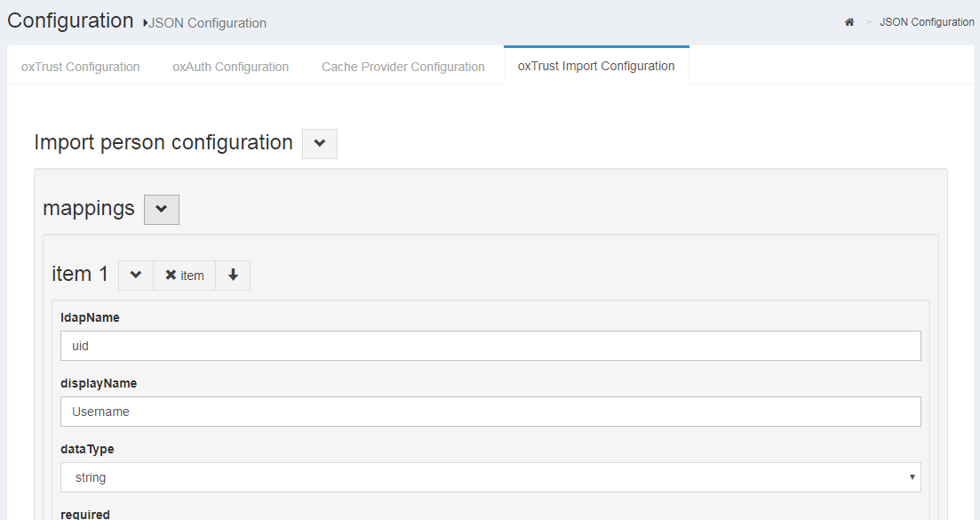Click the dataType field label
The image size is (980, 520).
[87, 449]
